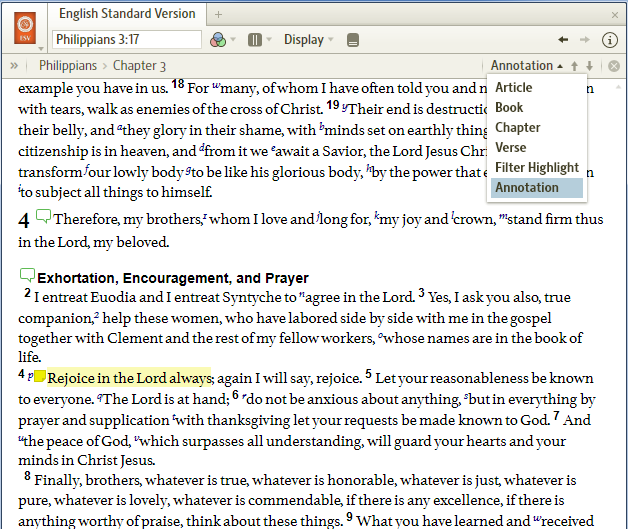Click verse number 9 before What you
Viewport: 628px width, 529px height.
(350, 517)
